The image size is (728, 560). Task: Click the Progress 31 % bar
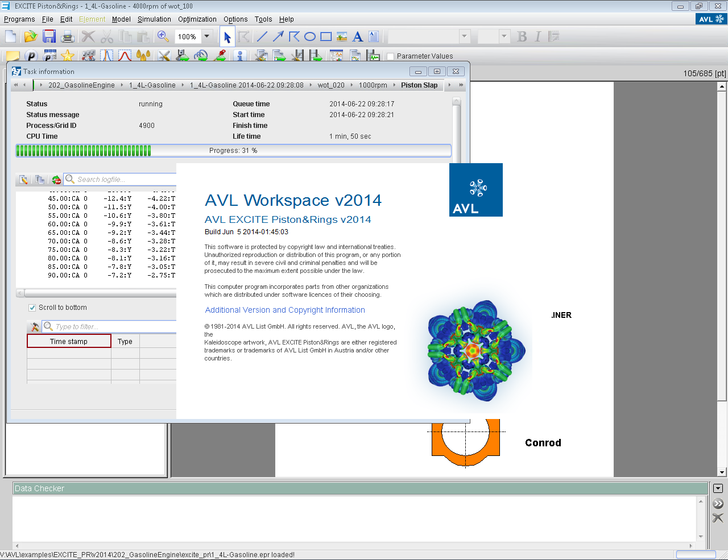pyautogui.click(x=233, y=151)
